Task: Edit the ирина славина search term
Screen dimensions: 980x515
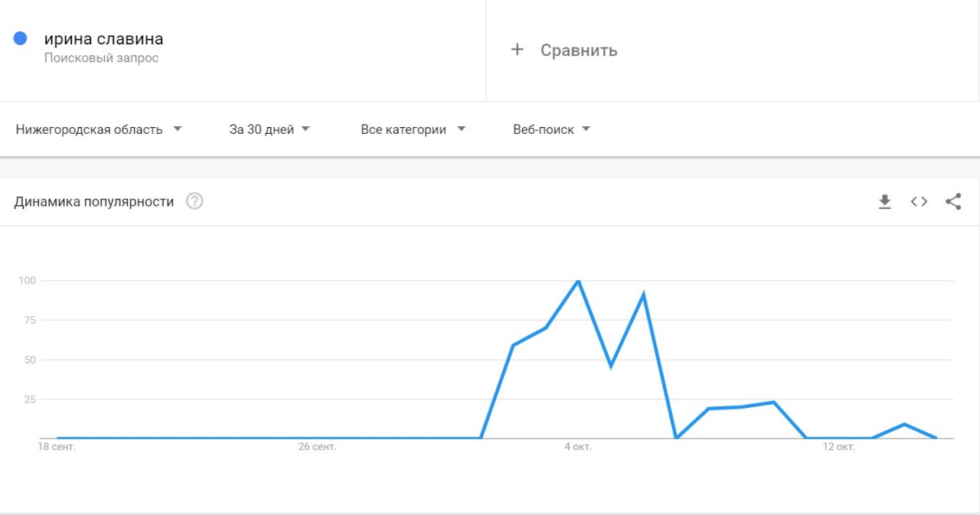Action: [103, 39]
